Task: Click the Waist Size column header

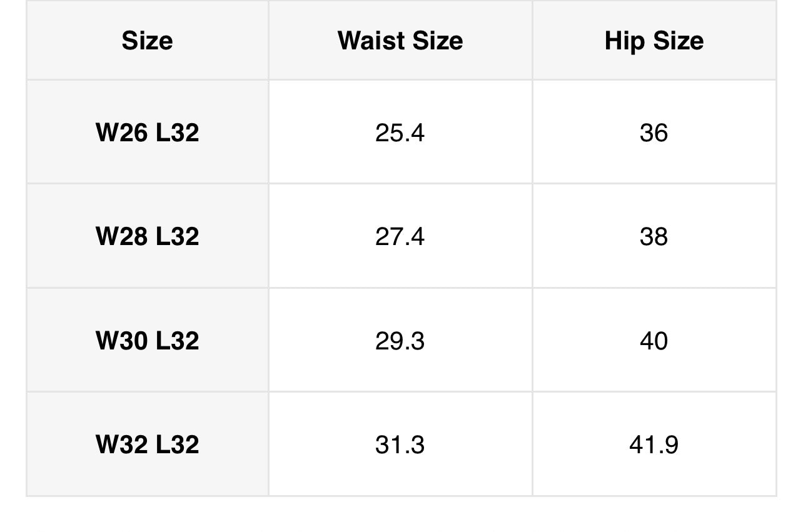Action: [400, 41]
